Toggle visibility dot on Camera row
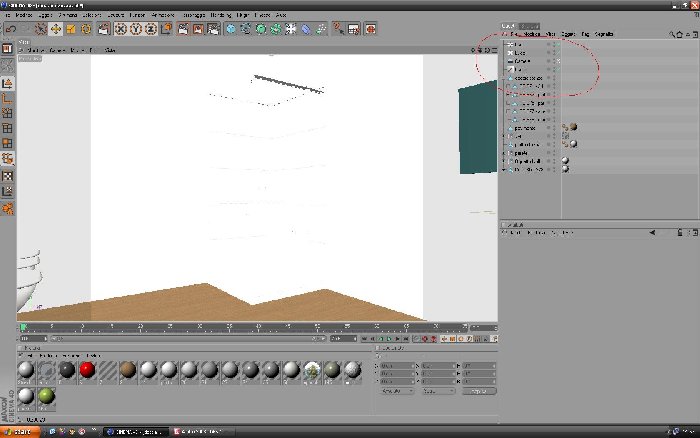Viewport: 700px width, 438px height. pyautogui.click(x=549, y=61)
